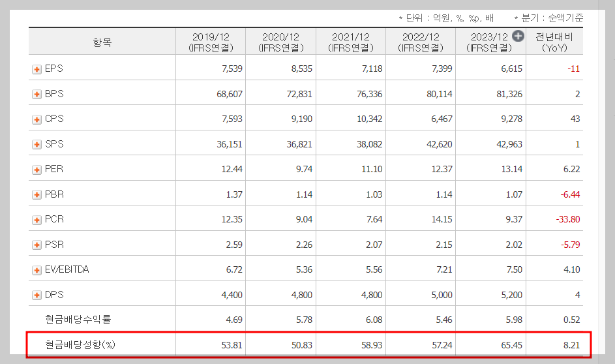Click EPS YoY value -11
Viewport: 615px width, 364px height.
point(573,68)
